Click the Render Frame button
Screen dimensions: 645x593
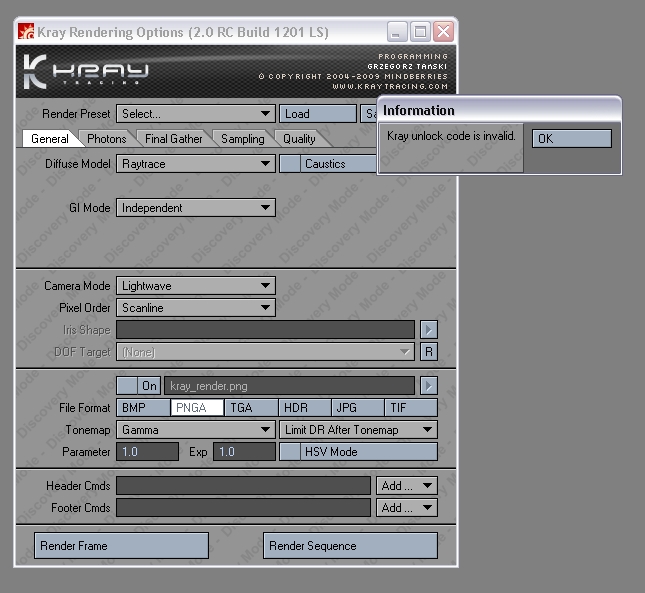click(122, 546)
